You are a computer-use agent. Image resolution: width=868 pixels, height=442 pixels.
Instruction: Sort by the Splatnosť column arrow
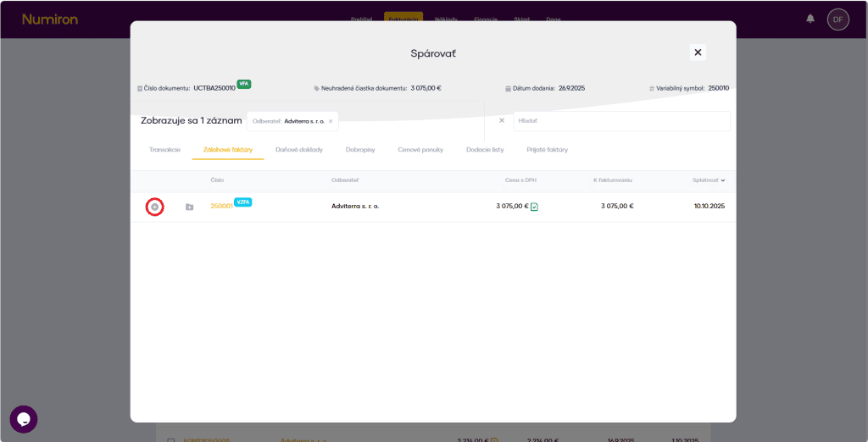(722, 180)
